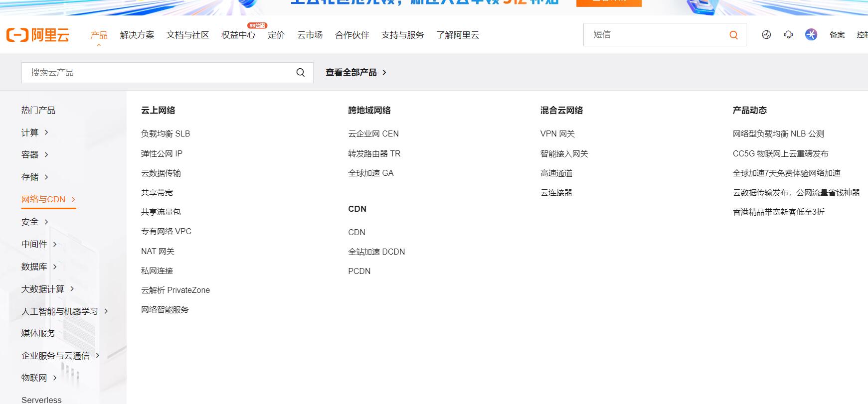868x404 pixels.
Task: Open 云企业网 CEN product link
Action: [x=373, y=134]
